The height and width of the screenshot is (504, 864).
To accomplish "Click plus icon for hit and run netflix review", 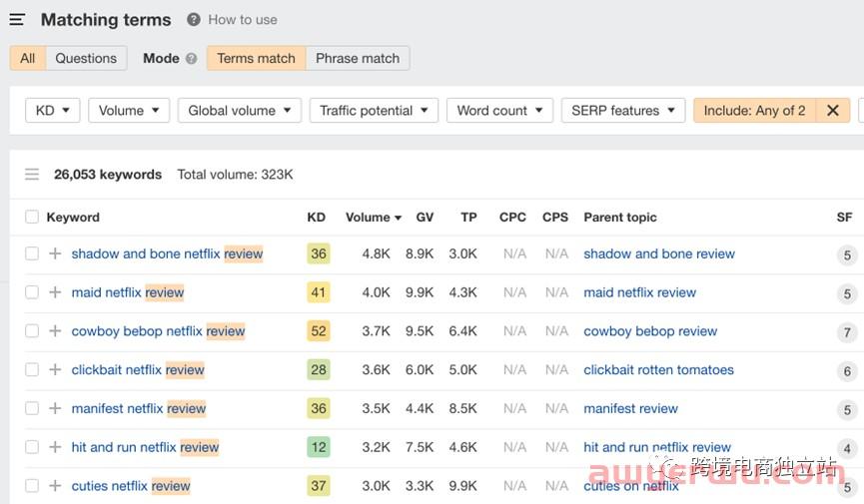I will (x=55, y=447).
